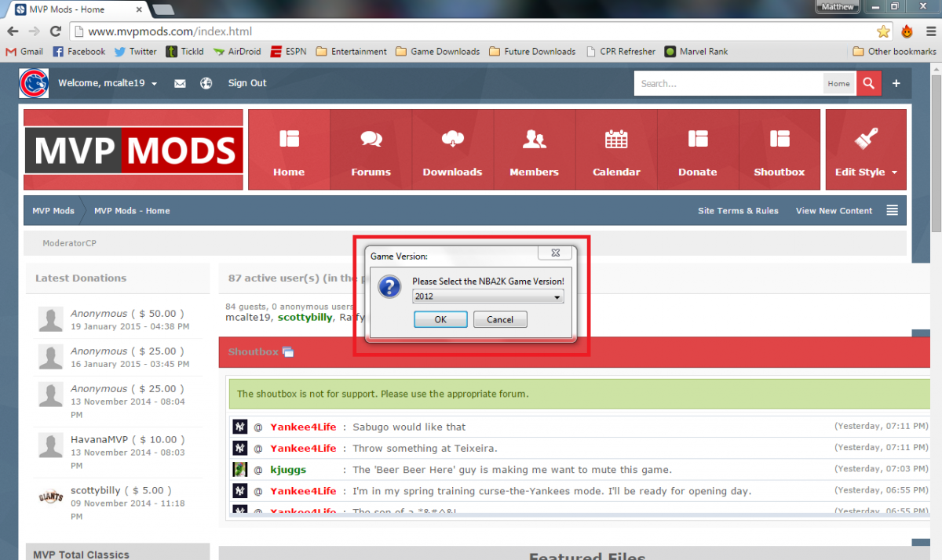Viewport: 942px width, 560px height.
Task: Click the MVP MODS site logo
Action: point(133,149)
